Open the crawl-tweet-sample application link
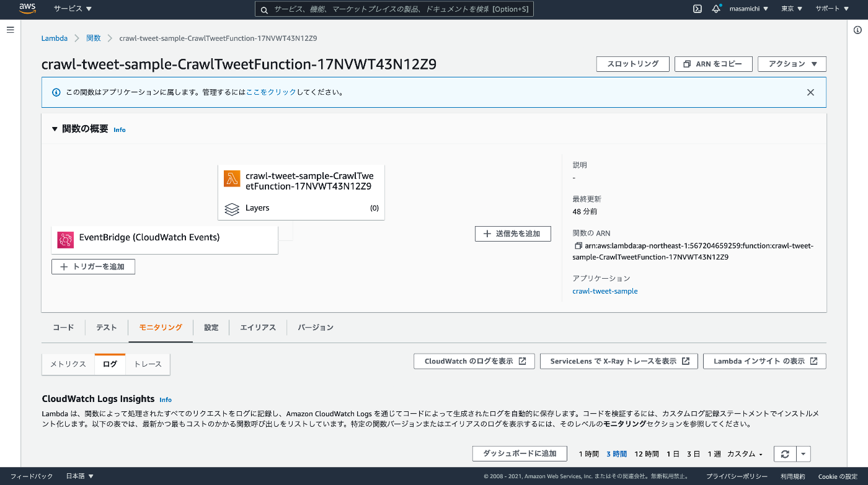The height and width of the screenshot is (485, 868). pos(605,291)
